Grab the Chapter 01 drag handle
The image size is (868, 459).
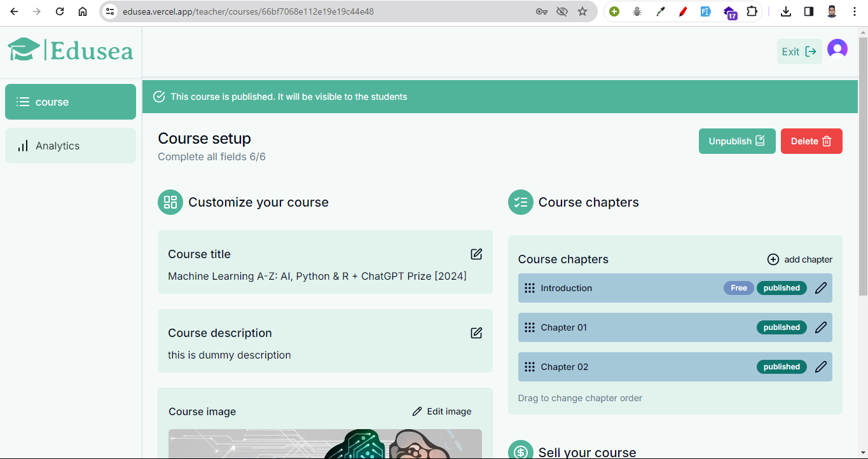tap(530, 327)
